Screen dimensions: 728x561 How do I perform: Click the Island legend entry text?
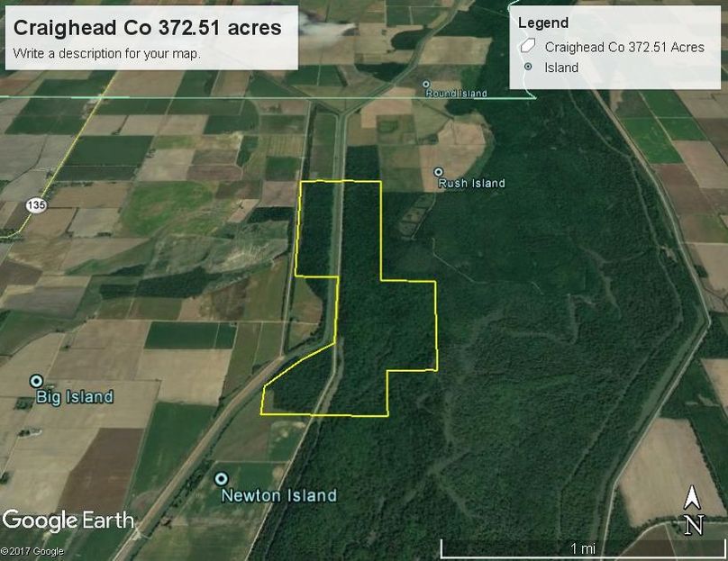(561, 68)
